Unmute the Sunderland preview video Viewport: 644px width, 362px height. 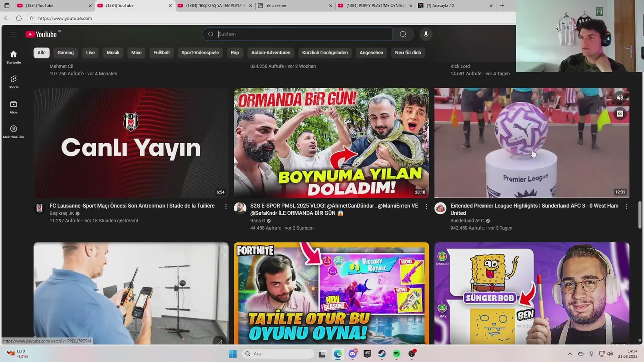tap(620, 98)
